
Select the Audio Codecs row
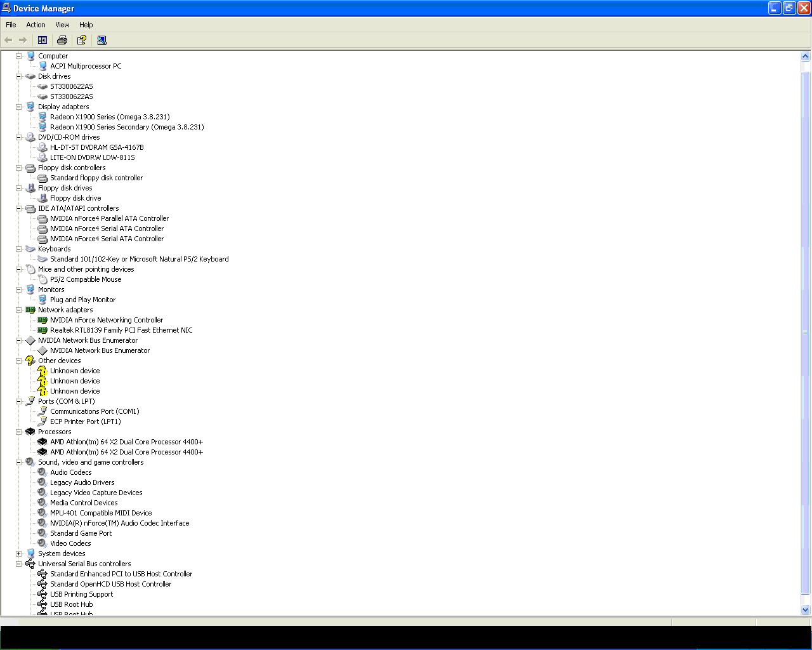tap(71, 472)
